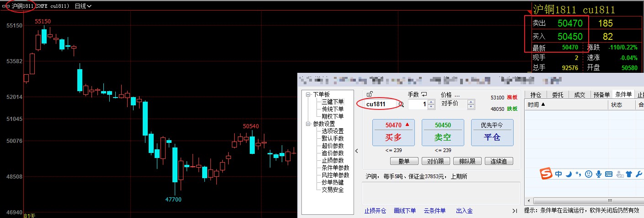Viewport: 644px width, 218px height.
Task: Switch to the 持仓 tab
Action: (536, 95)
